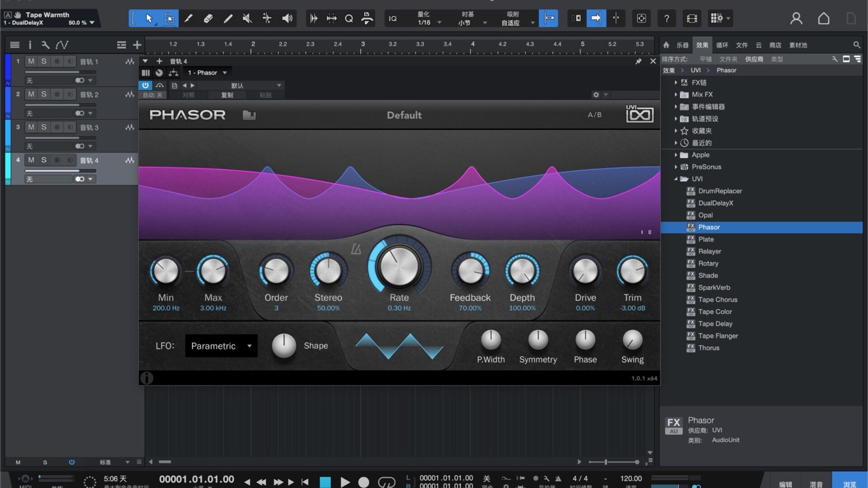868x488 pixels.
Task: Open the wrench track options icon
Action: (x=45, y=45)
